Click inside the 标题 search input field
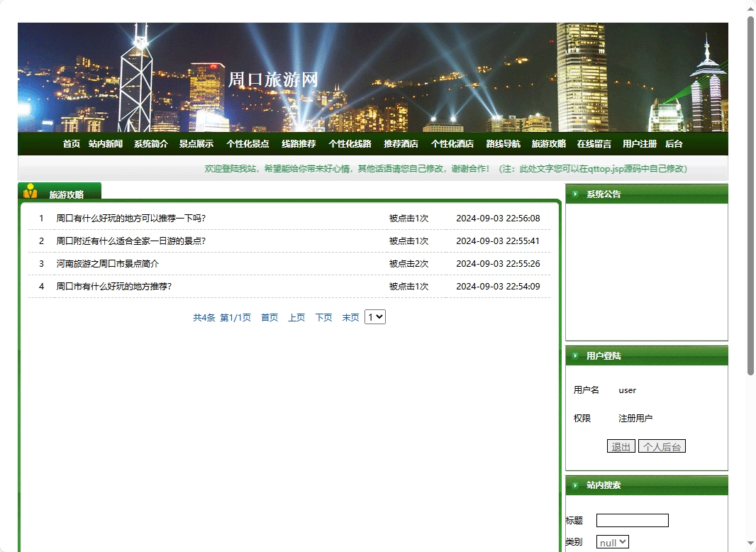 (632, 520)
